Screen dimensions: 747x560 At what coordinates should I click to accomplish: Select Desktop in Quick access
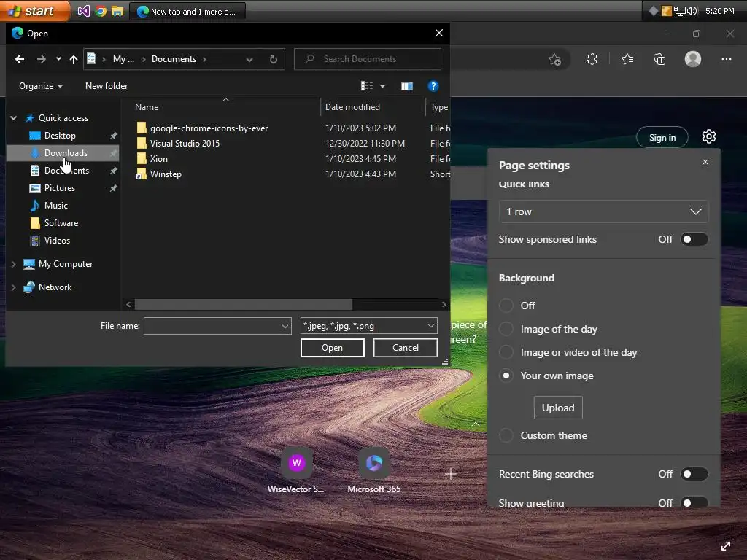(60, 136)
